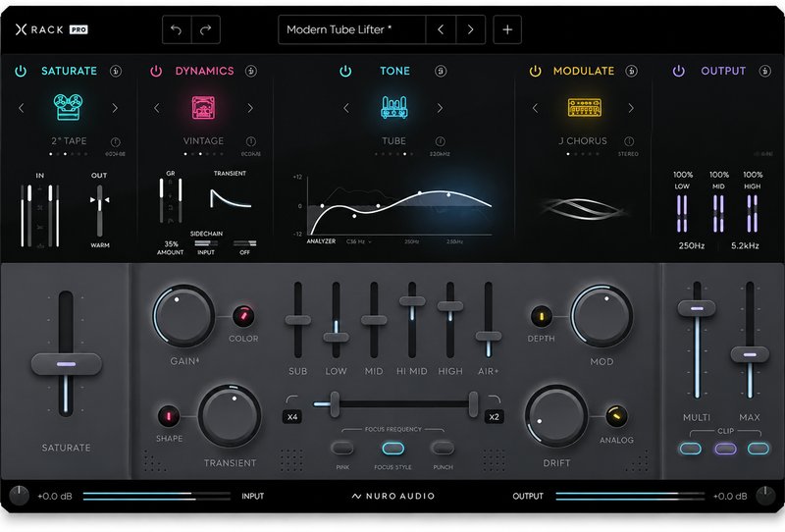
Task: Click the yellow DEPTH knob
Action: 542,316
